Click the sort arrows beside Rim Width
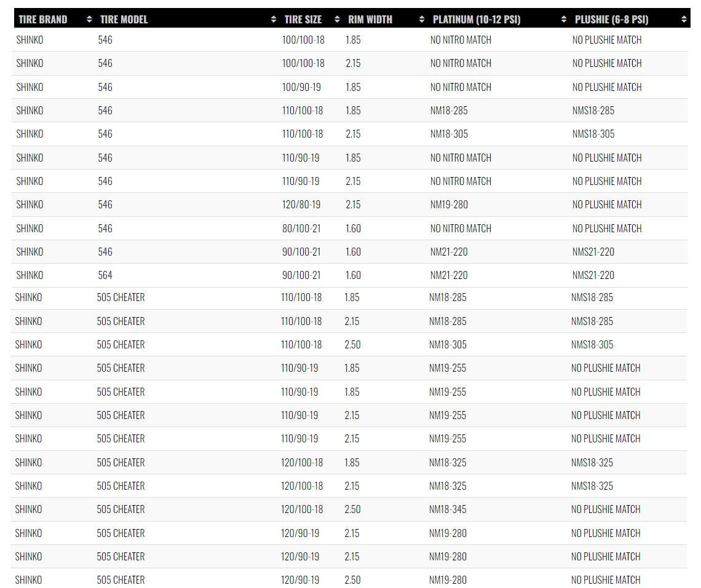Screen dimensions: 701x588 (421, 20)
